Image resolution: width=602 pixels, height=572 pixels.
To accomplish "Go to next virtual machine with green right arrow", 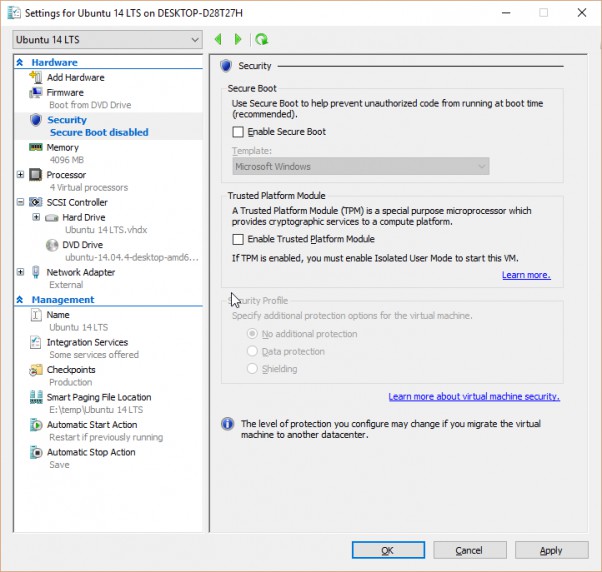I will pyautogui.click(x=238, y=39).
